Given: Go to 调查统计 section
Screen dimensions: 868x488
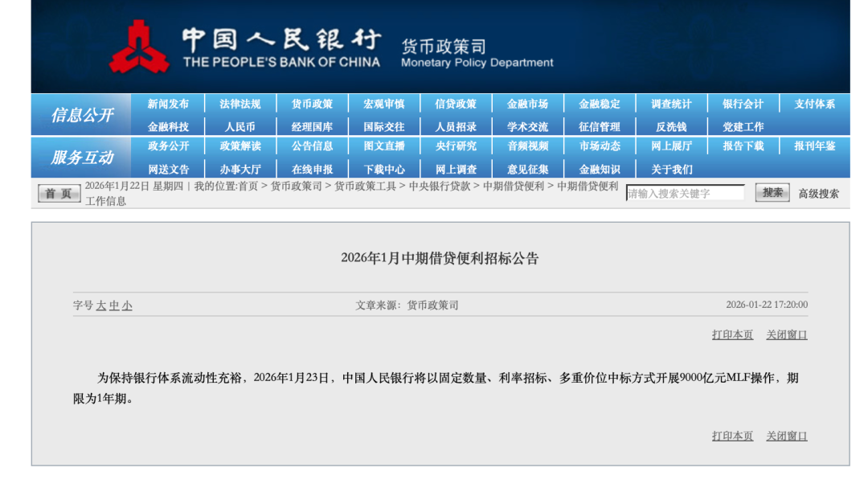Looking at the screenshot, I should [671, 105].
